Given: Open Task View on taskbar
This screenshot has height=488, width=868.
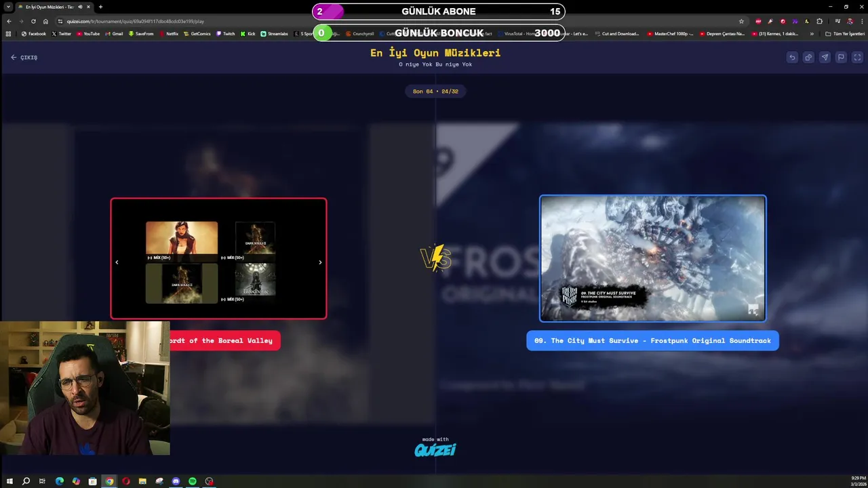Looking at the screenshot, I should point(42,481).
